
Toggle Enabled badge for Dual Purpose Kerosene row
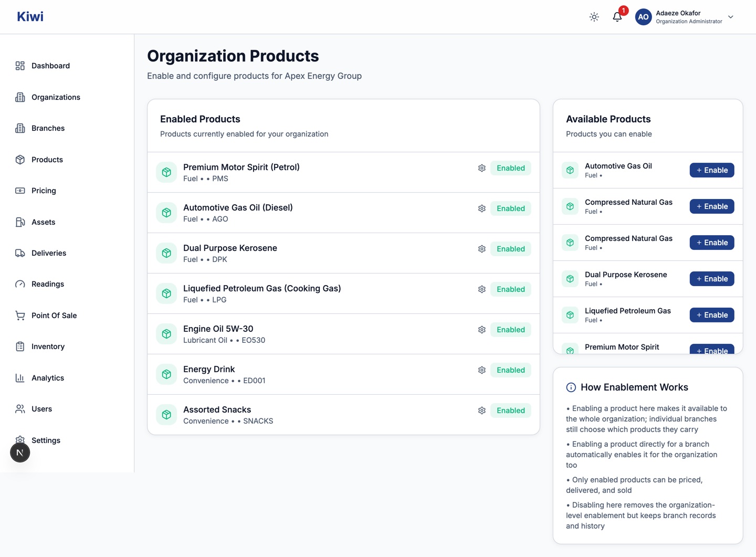[510, 249]
